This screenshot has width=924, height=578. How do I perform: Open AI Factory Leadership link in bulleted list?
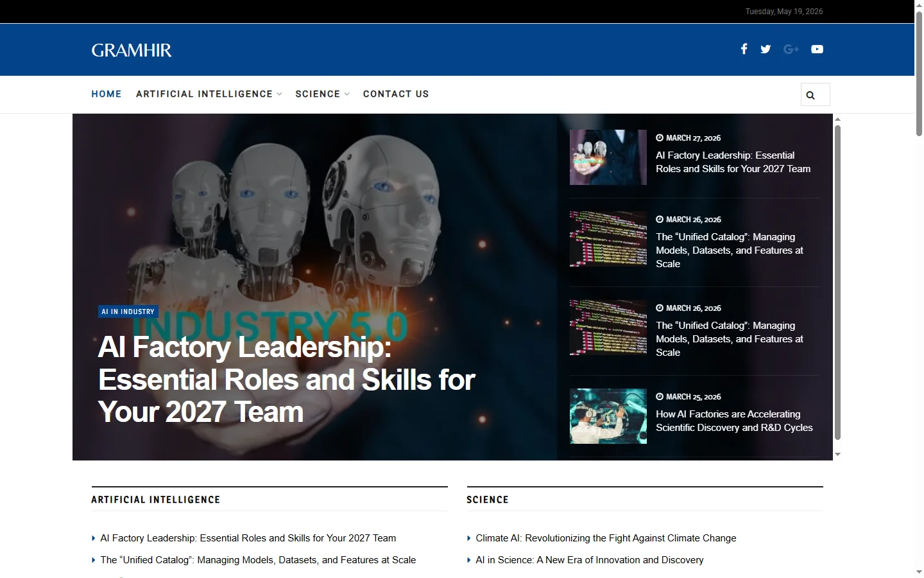pos(248,538)
